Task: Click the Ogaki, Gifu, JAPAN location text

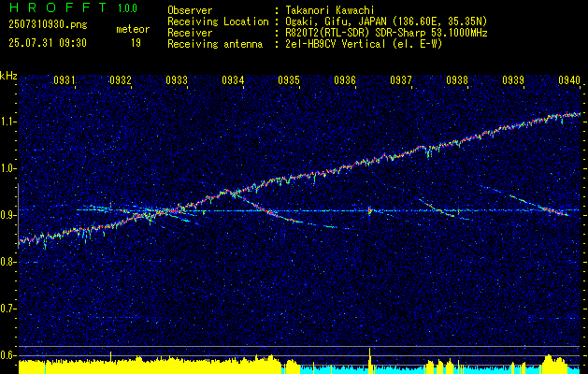Action: pyautogui.click(x=386, y=22)
